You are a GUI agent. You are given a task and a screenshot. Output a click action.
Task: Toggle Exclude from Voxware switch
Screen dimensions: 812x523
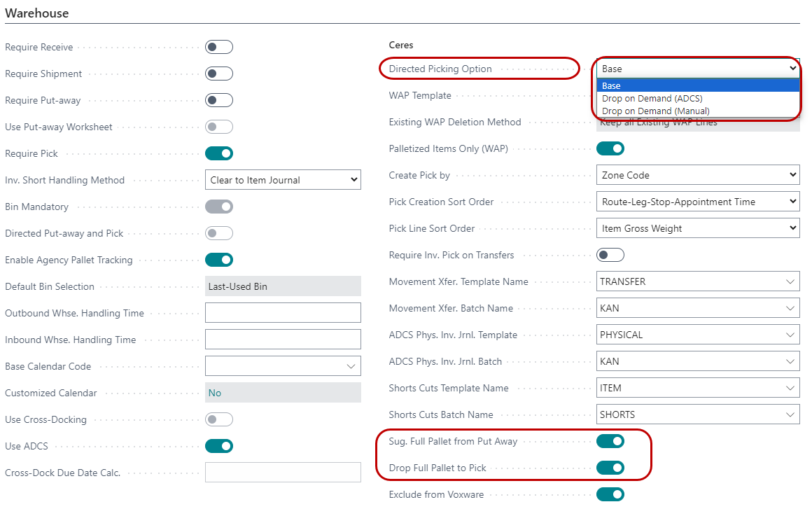[610, 494]
